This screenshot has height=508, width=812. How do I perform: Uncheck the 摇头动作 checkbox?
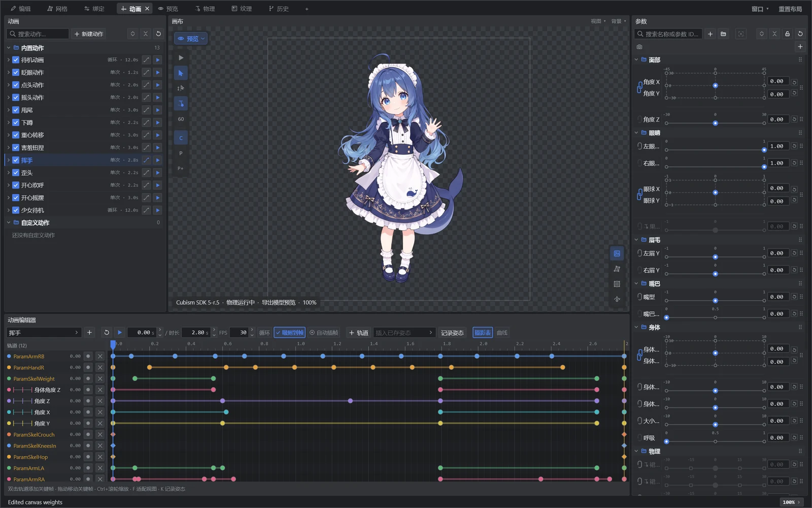click(x=16, y=98)
